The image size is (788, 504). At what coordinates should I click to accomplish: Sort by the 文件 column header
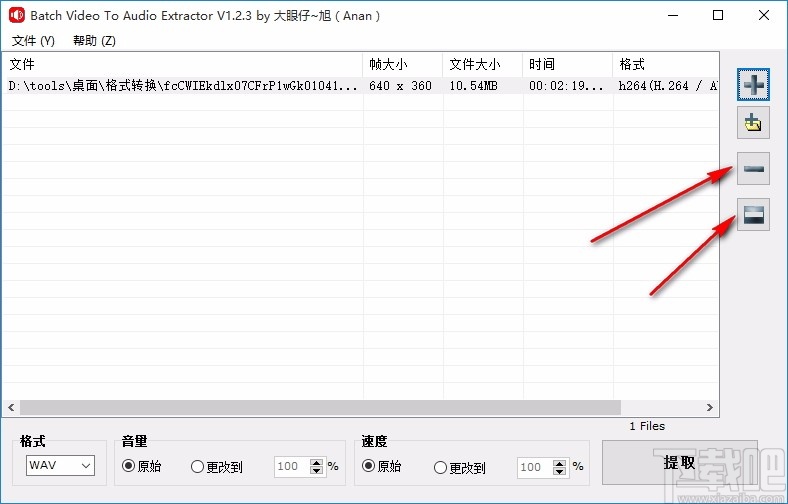click(182, 64)
